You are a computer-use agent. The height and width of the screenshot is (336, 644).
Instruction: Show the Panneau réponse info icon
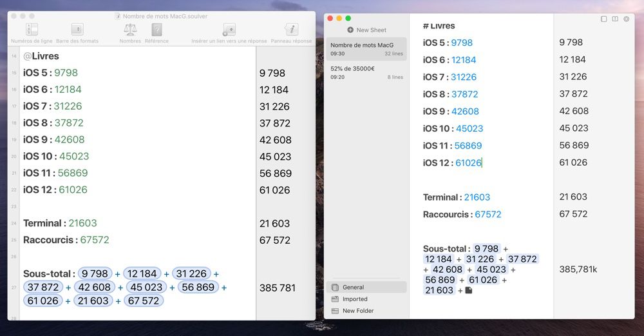point(291,30)
